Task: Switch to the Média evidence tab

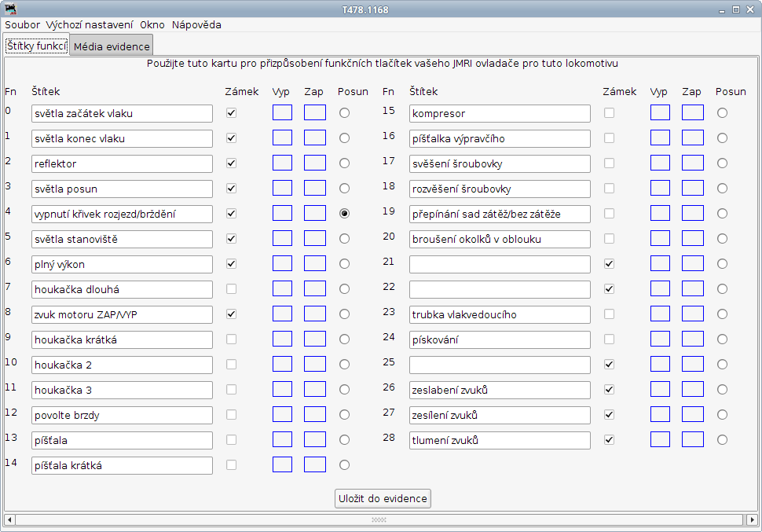Action: (x=112, y=46)
